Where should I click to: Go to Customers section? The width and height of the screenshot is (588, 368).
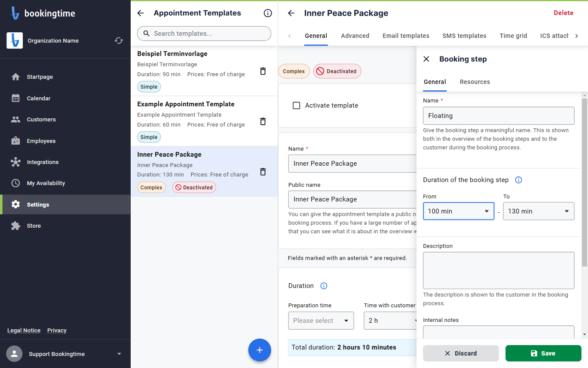click(x=41, y=120)
